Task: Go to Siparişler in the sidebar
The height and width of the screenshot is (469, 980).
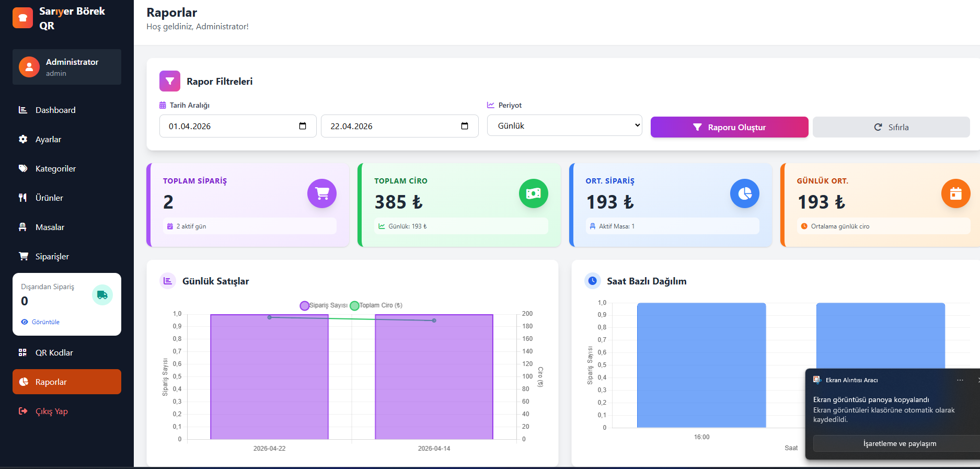Action: coord(52,256)
